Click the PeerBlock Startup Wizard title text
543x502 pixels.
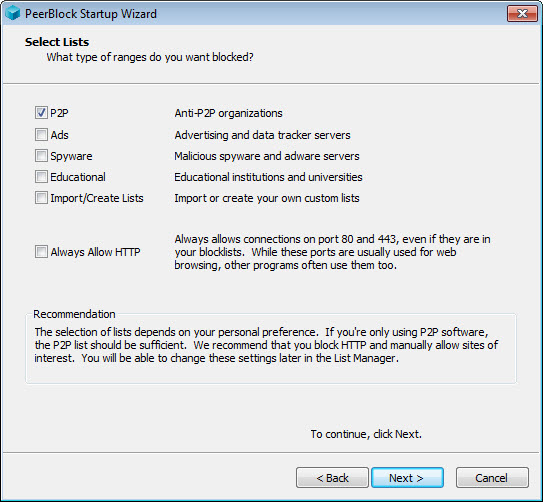tap(91, 14)
